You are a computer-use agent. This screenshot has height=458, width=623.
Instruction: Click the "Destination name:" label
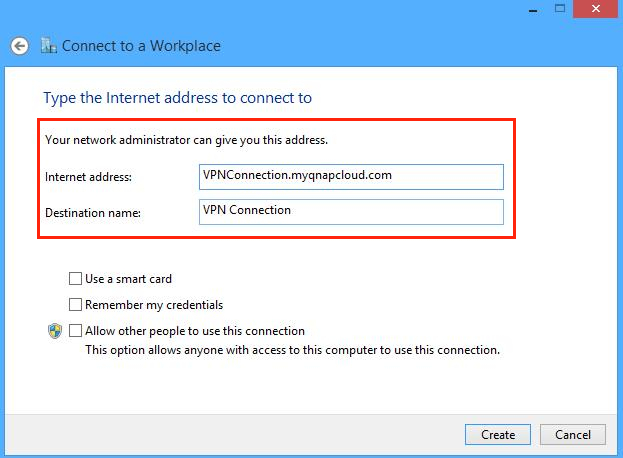[x=93, y=213]
